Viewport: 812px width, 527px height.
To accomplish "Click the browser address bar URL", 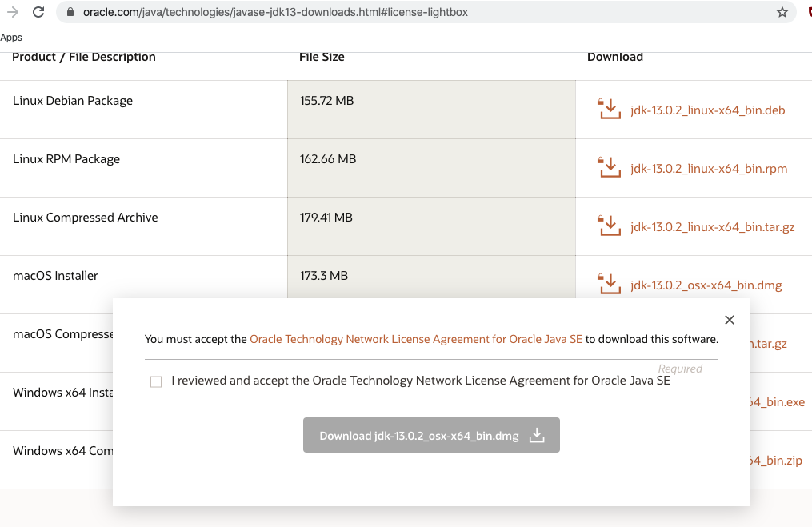I will [x=275, y=12].
